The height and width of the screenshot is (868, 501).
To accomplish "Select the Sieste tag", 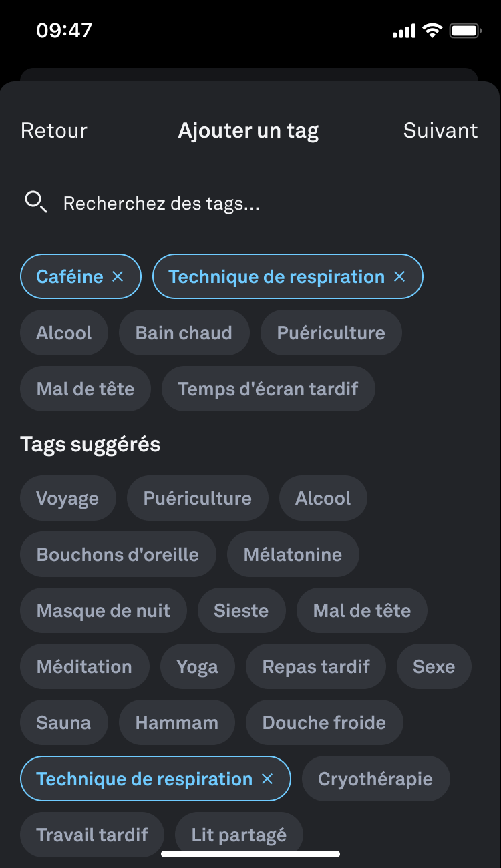I will pos(241,610).
